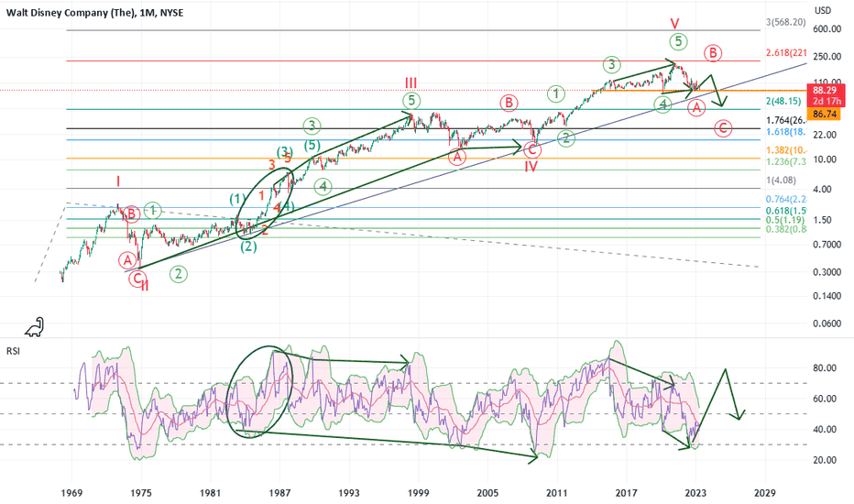Click 1981 on the time axis
This screenshot has height=504, width=854.
click(x=210, y=494)
